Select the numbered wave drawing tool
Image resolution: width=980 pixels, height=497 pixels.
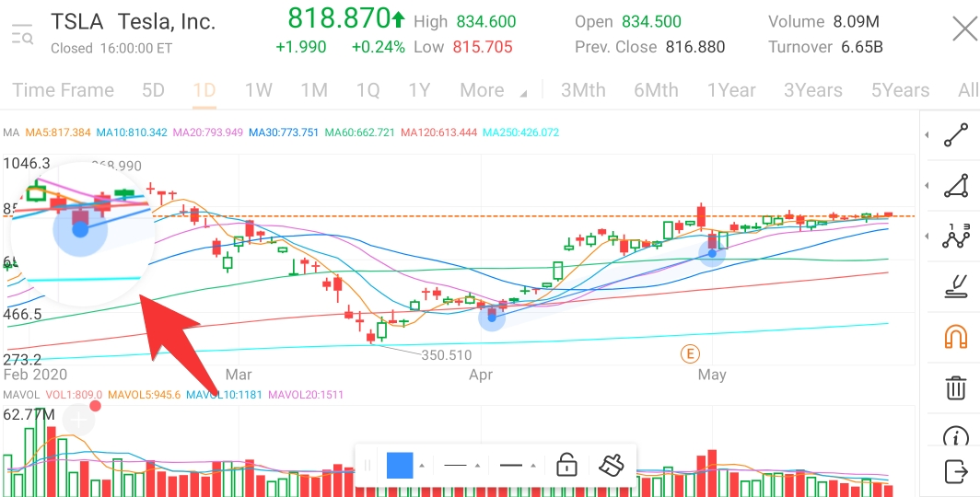pos(956,236)
